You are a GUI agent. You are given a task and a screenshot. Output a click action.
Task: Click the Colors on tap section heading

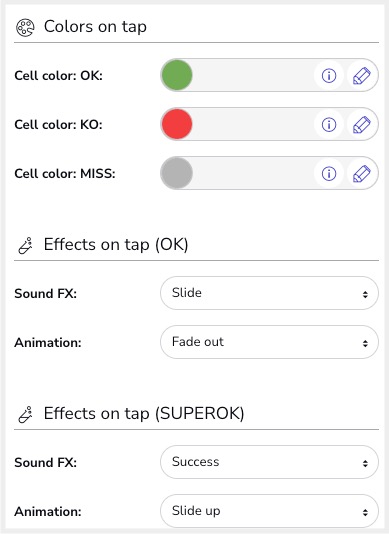coord(95,27)
